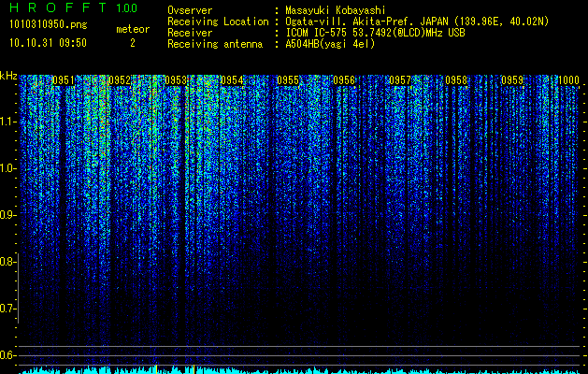Click the 0957 time marker
Screen dimensions: 588x374
pyautogui.click(x=400, y=80)
